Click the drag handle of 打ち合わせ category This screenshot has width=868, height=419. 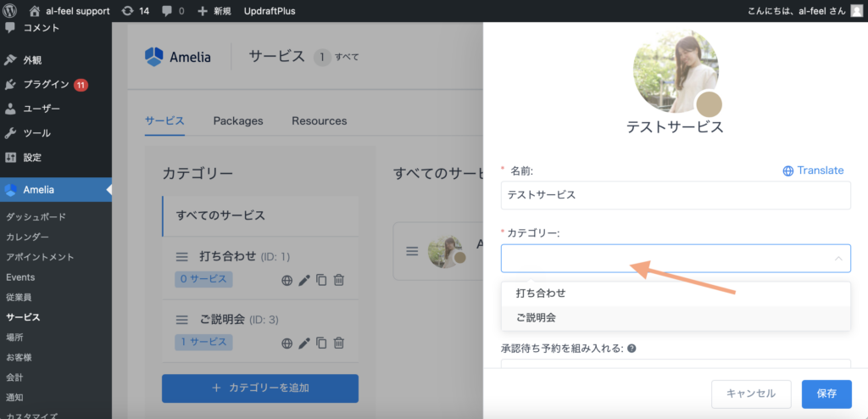click(181, 256)
